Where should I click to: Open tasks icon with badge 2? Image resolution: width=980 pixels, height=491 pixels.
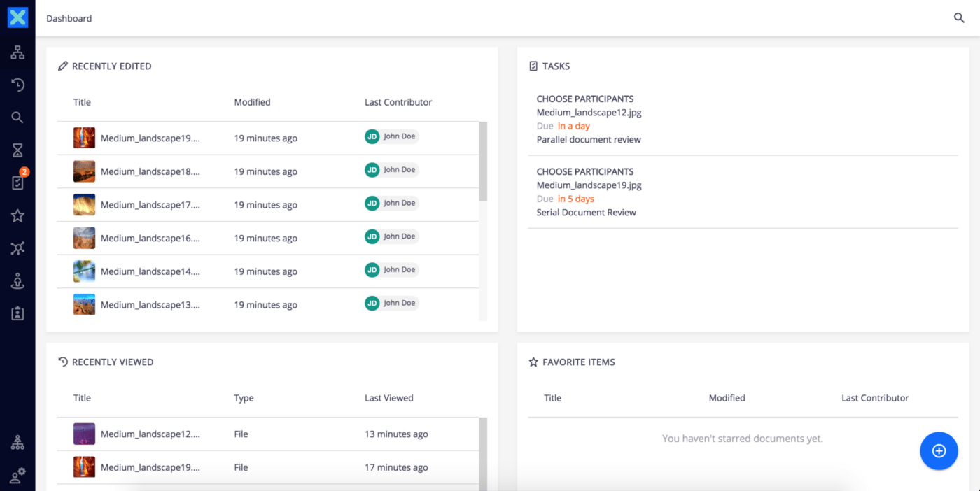pyautogui.click(x=17, y=183)
